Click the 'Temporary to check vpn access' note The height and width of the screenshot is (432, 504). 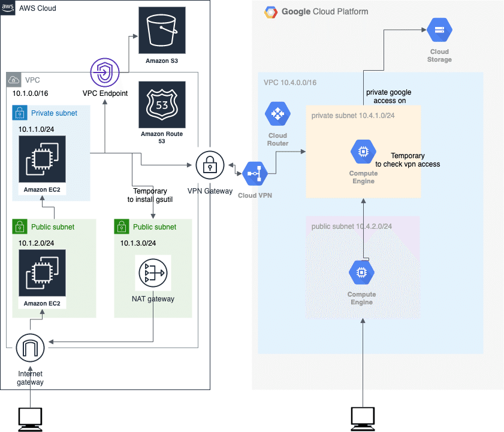408,160
